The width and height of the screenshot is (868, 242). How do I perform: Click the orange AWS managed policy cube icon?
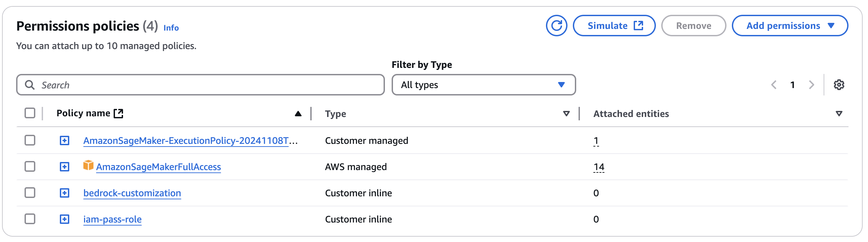[x=88, y=165]
